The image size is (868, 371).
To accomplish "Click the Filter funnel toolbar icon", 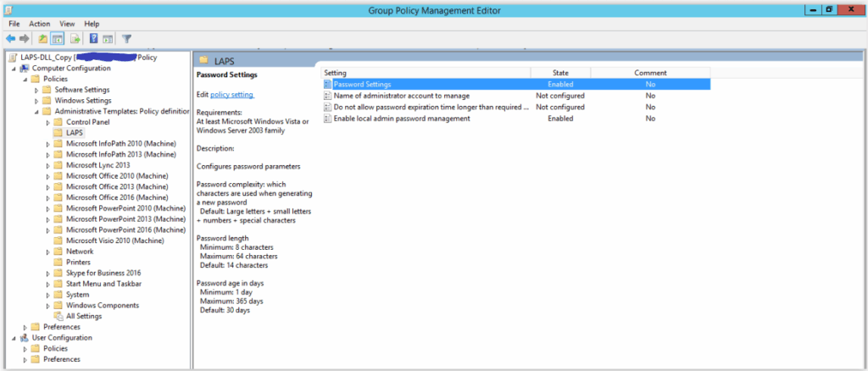I will coord(126,39).
